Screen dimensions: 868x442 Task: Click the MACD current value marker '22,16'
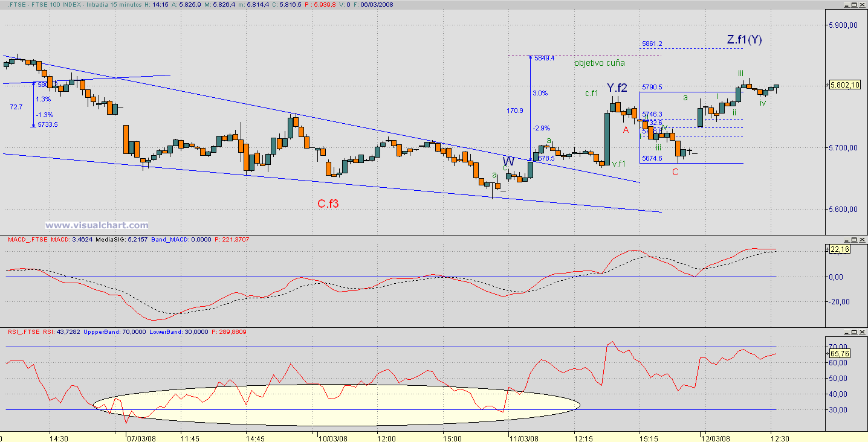pos(840,249)
